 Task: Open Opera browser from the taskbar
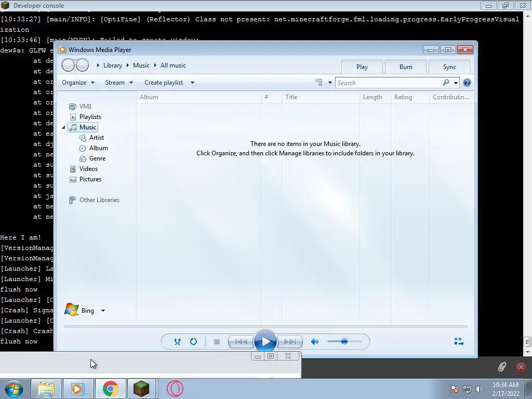[x=175, y=389]
